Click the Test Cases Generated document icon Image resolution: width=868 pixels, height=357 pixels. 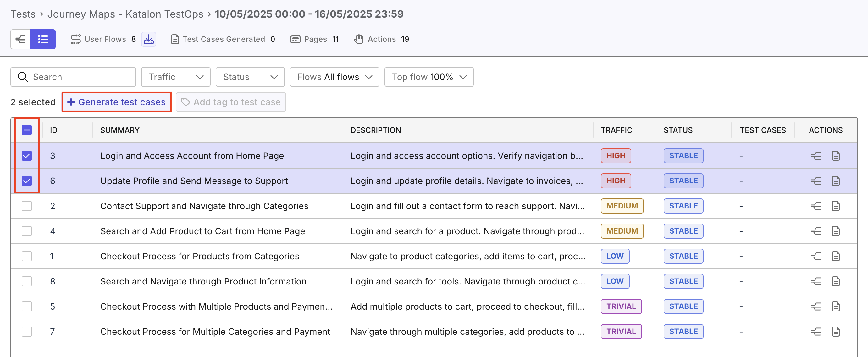pos(175,39)
